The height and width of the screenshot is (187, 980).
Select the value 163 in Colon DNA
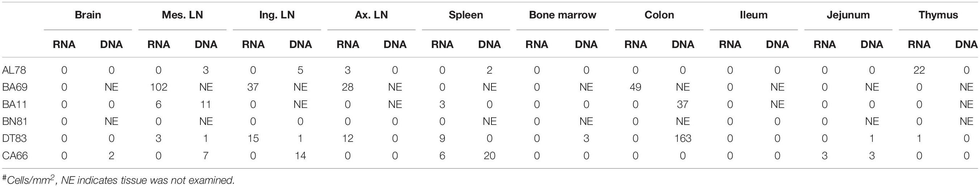tap(683, 138)
